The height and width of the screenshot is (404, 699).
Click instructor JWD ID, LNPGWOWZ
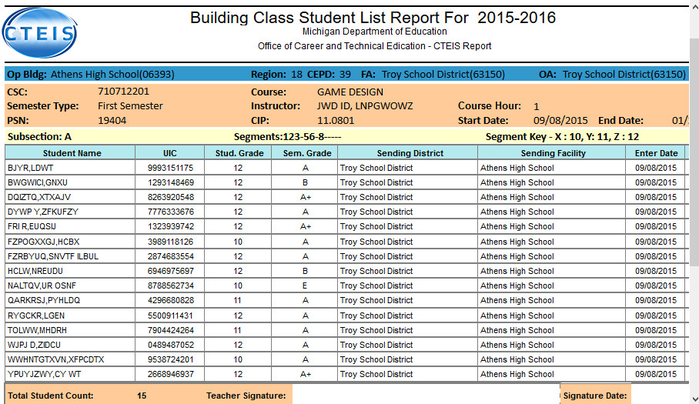[365, 106]
